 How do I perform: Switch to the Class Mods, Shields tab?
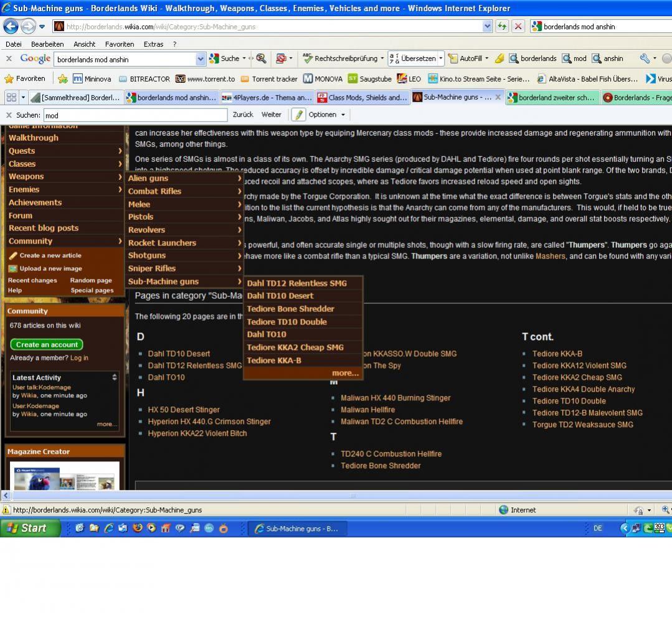coord(362,98)
